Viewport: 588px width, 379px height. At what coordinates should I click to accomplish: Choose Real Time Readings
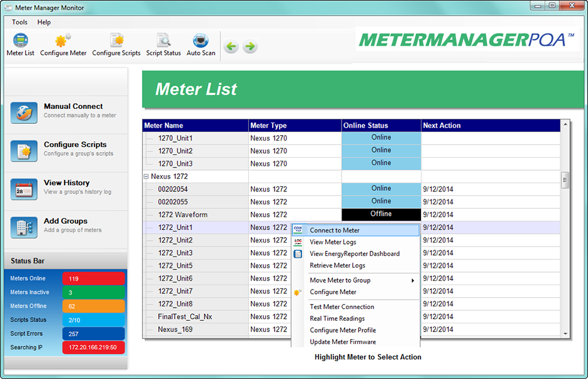point(355,318)
